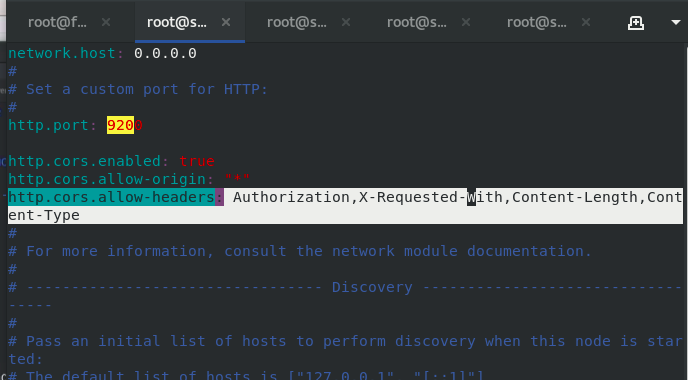Image resolution: width=688 pixels, height=380 pixels.
Task: Click the http.cors.allow-origin key
Action: (107, 179)
